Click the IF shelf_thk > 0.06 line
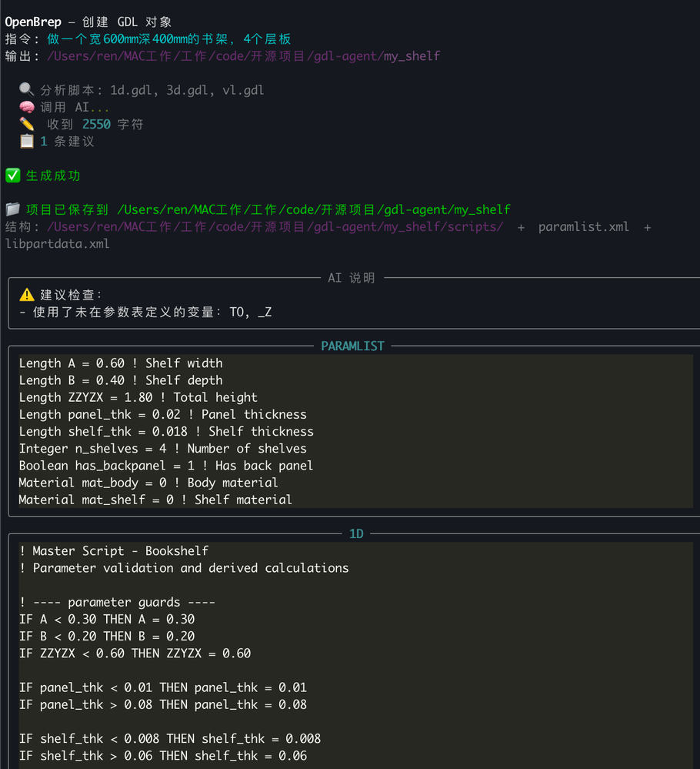 coord(163,756)
